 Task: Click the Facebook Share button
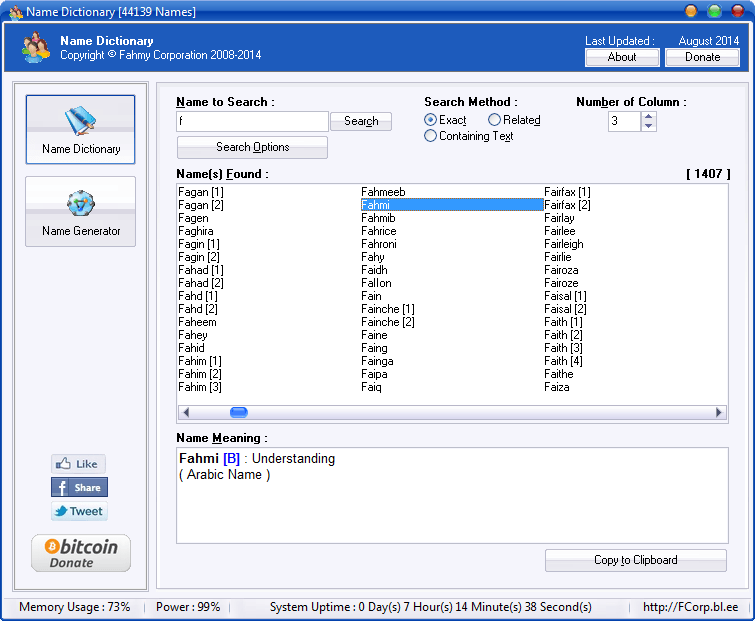tap(79, 487)
